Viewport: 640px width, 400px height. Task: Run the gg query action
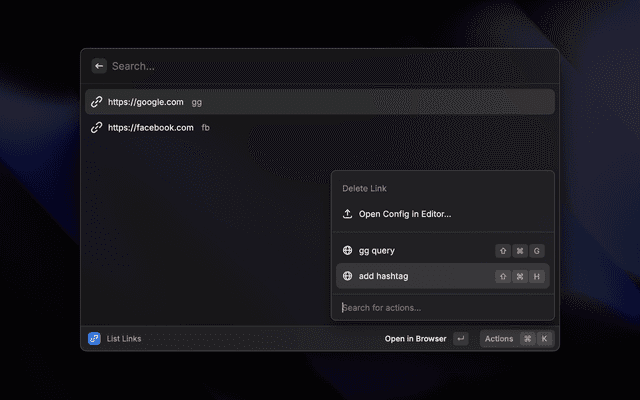[x=377, y=251]
